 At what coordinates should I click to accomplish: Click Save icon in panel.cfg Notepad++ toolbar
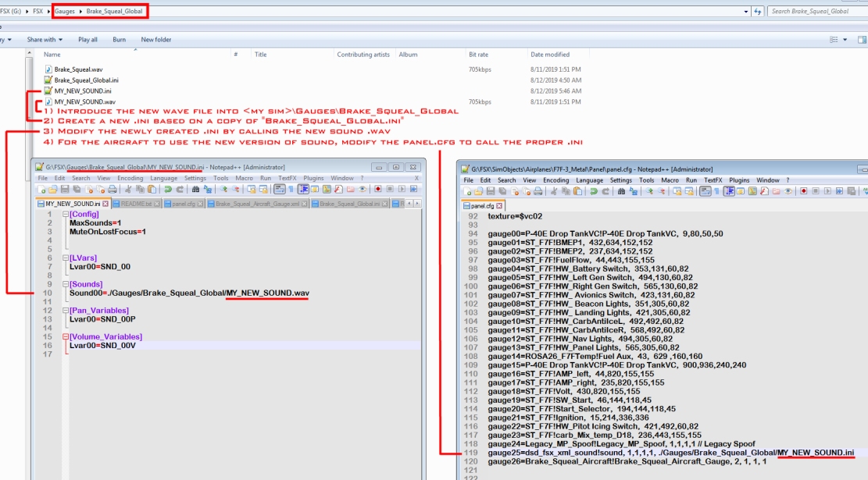tap(491, 190)
